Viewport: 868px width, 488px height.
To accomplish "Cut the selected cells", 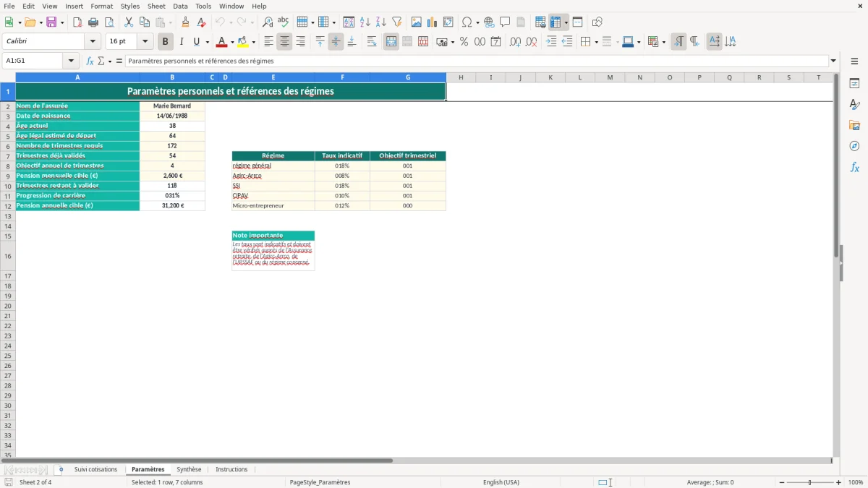I will coord(129,22).
